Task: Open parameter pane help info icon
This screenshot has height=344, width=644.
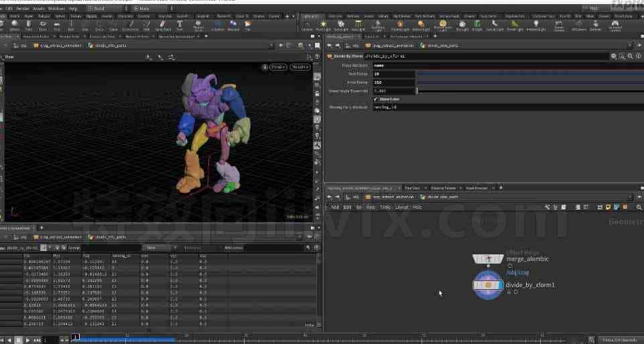Action: (638, 56)
